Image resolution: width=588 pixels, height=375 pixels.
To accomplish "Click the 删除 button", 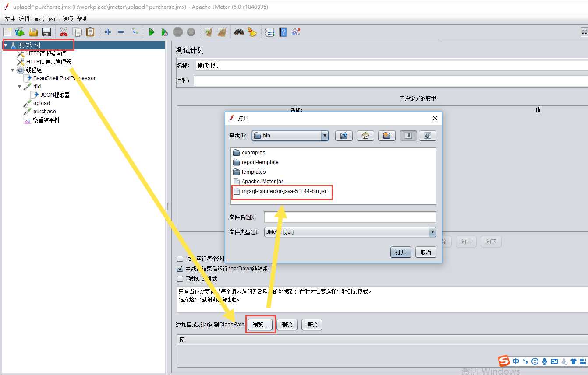I will [287, 325].
